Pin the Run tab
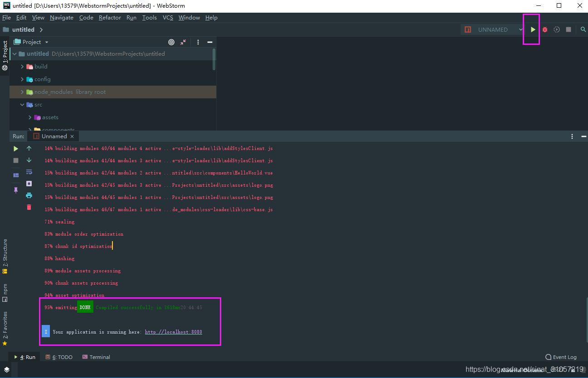Screen dimensions: 588x378 tap(16, 190)
